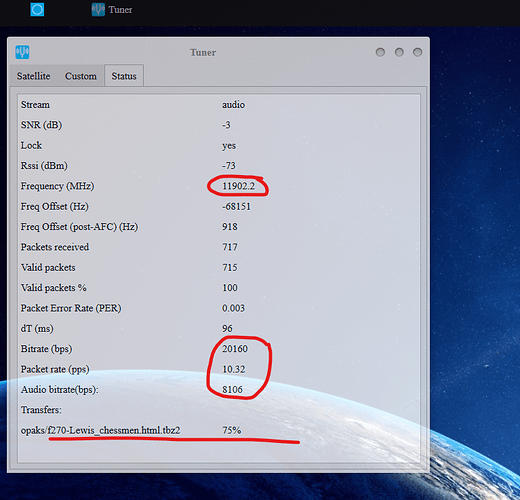This screenshot has width=520, height=500.
Task: Click the Packet rate (pps) label
Action: [x=55, y=370]
